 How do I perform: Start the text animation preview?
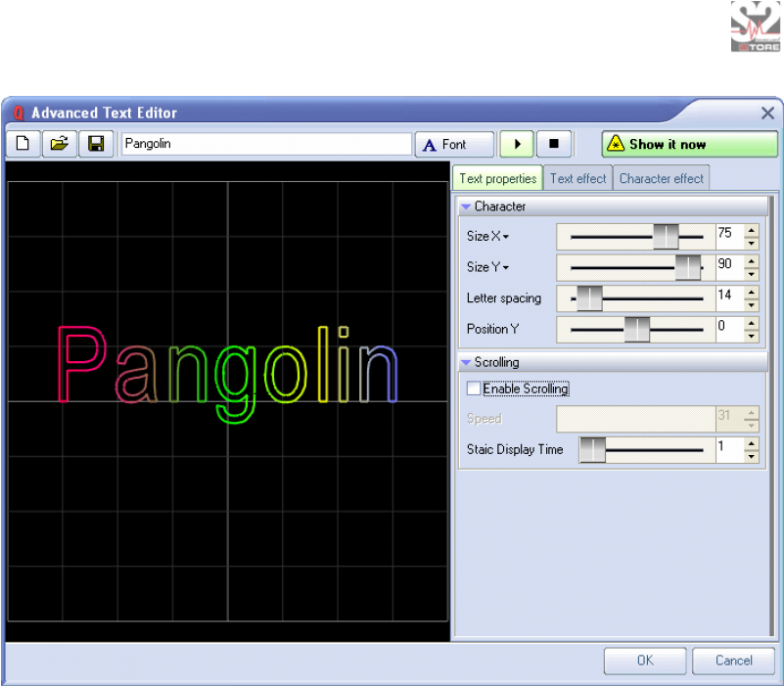coord(516,143)
